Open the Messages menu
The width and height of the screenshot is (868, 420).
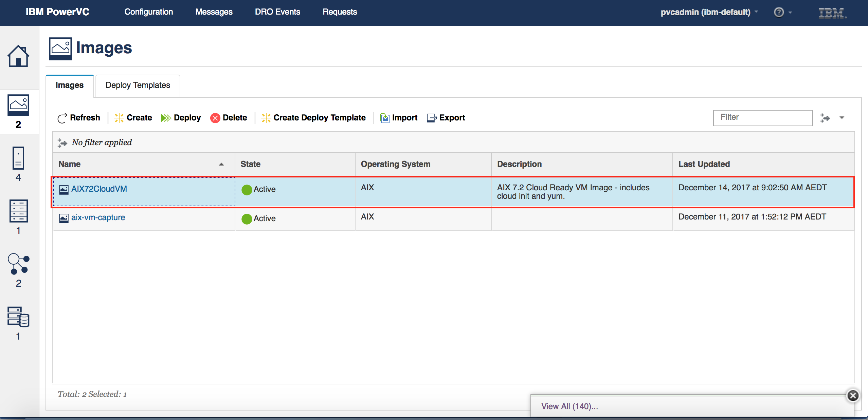click(x=214, y=12)
